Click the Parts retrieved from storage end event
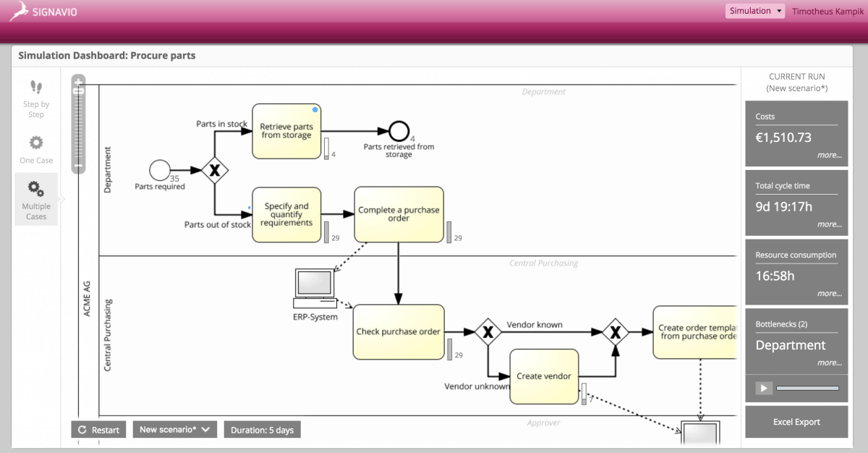This screenshot has width=868, height=453. pyautogui.click(x=399, y=131)
